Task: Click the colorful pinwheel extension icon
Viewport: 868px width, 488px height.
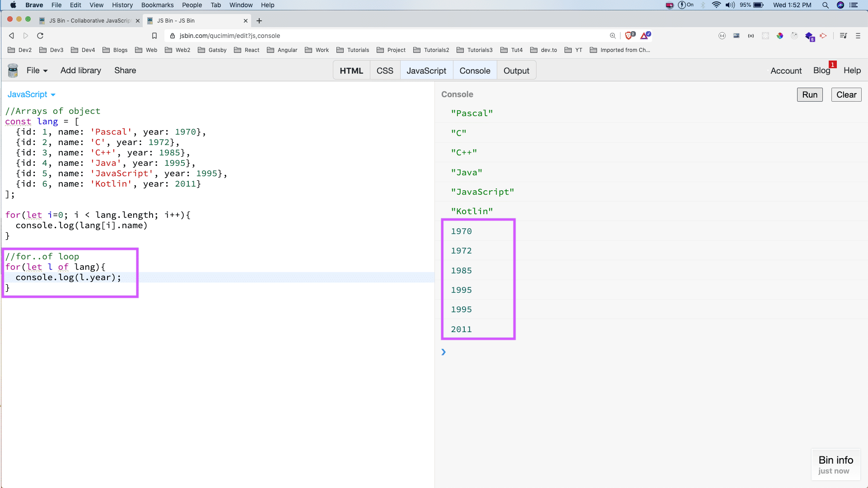Action: point(780,36)
